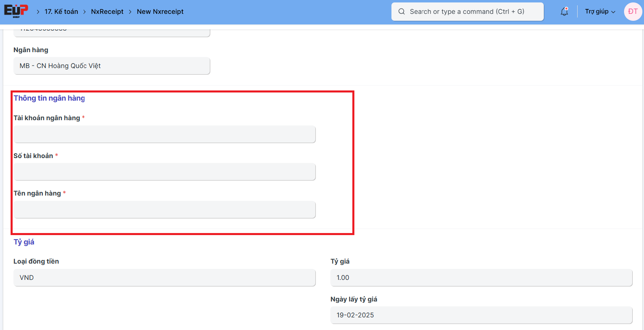Expand the Trợ giúp help dropdown
This screenshot has height=330, width=644.
coord(600,12)
